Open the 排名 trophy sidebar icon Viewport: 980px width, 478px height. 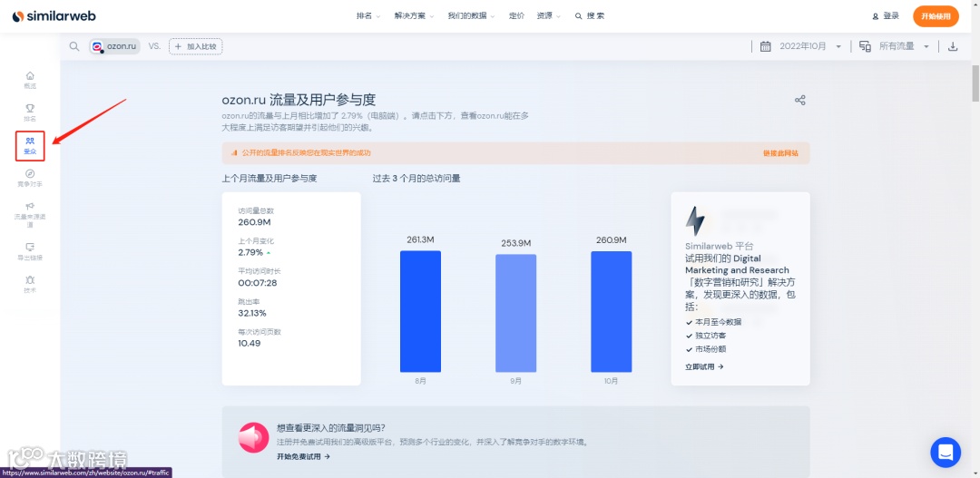tap(30, 112)
